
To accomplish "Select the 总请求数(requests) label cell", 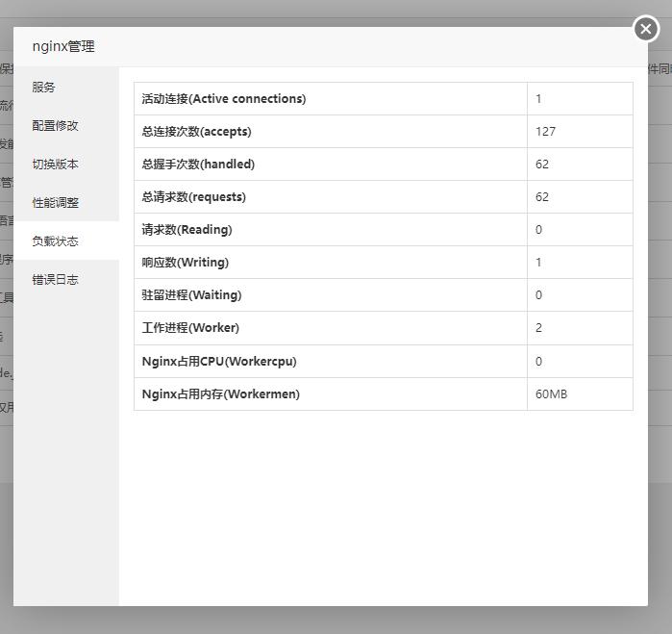I will click(194, 197).
